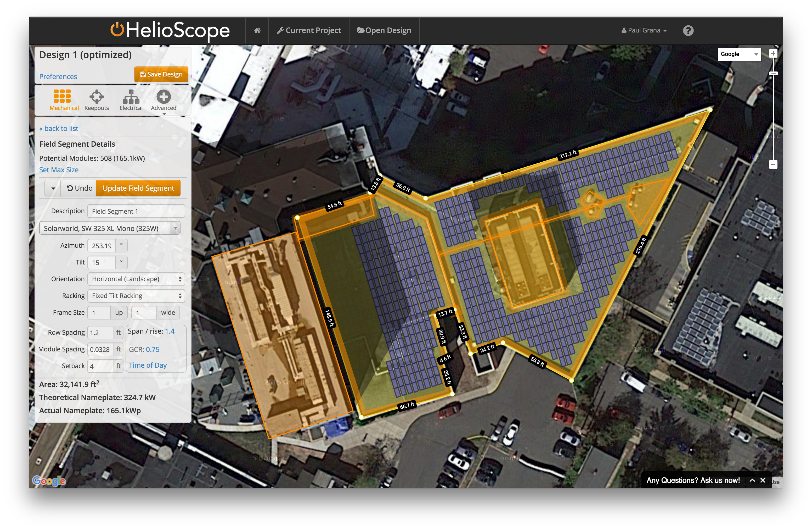Click the Row Spacing input field
Image resolution: width=812 pixels, height=530 pixels.
pyautogui.click(x=100, y=333)
